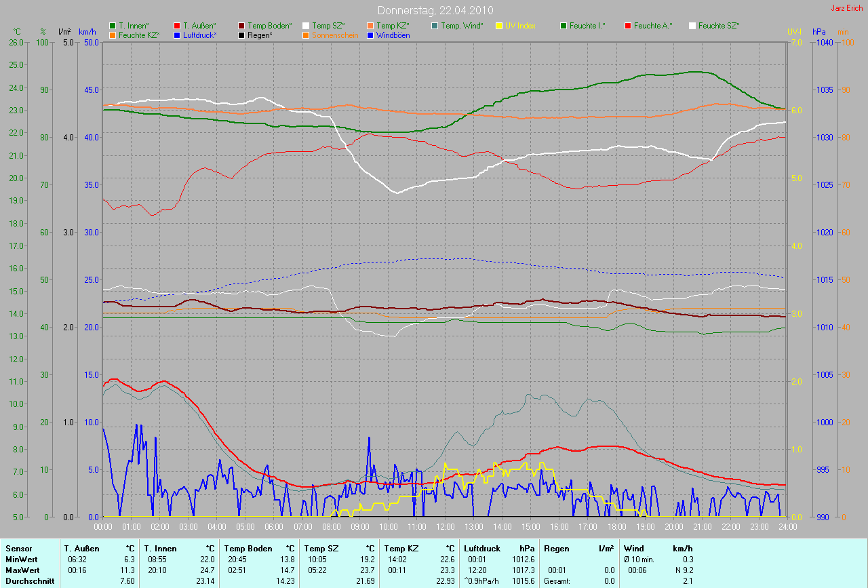
Task: Click the blue Luftdruck legend square
Action: [x=177, y=35]
